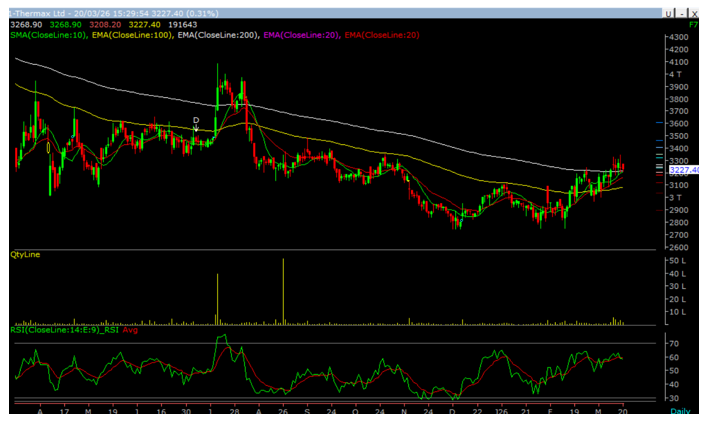Image resolution: width=707 pixels, height=425 pixels.
Task: Click the 2600 price axis label
Action: click(678, 247)
